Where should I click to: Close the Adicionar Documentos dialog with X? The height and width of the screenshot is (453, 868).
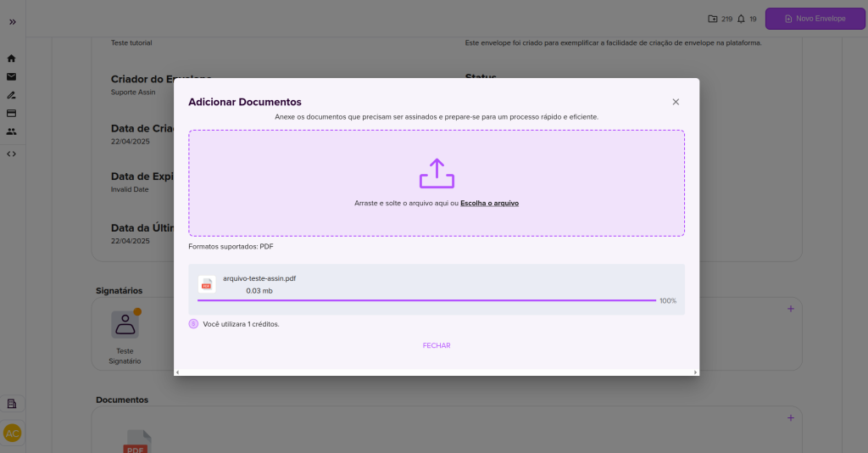click(x=676, y=102)
